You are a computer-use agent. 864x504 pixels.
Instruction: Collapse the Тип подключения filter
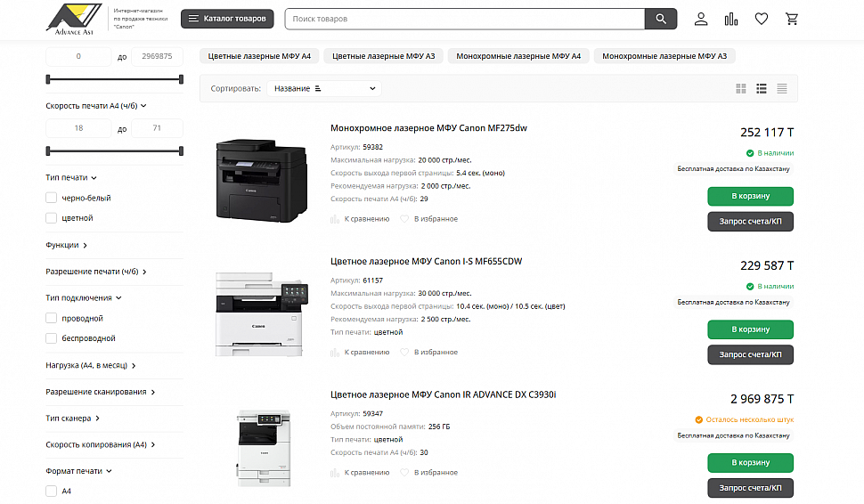click(x=83, y=298)
